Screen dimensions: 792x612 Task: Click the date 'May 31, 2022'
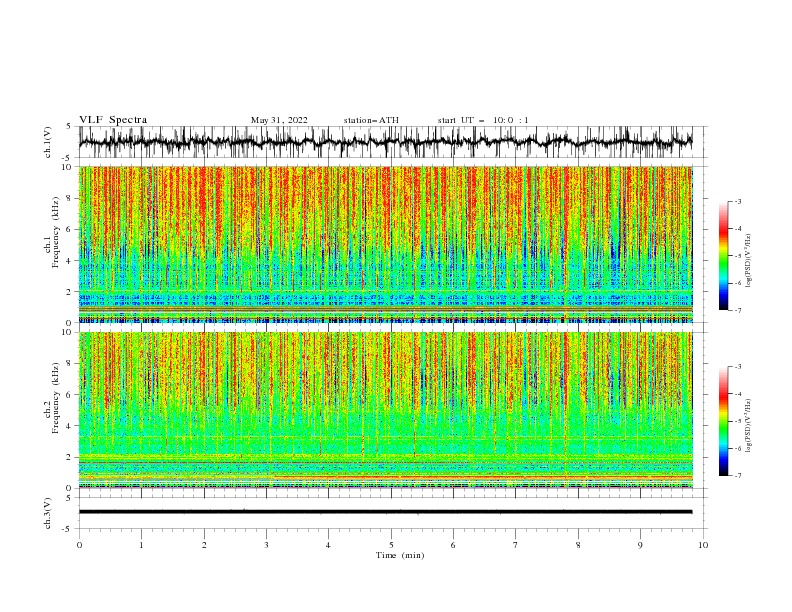click(x=279, y=120)
